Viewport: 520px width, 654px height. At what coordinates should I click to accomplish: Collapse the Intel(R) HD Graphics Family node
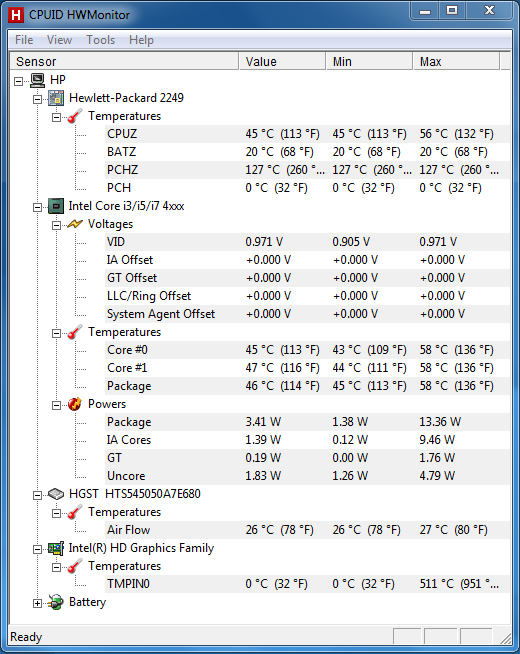[x=38, y=549]
